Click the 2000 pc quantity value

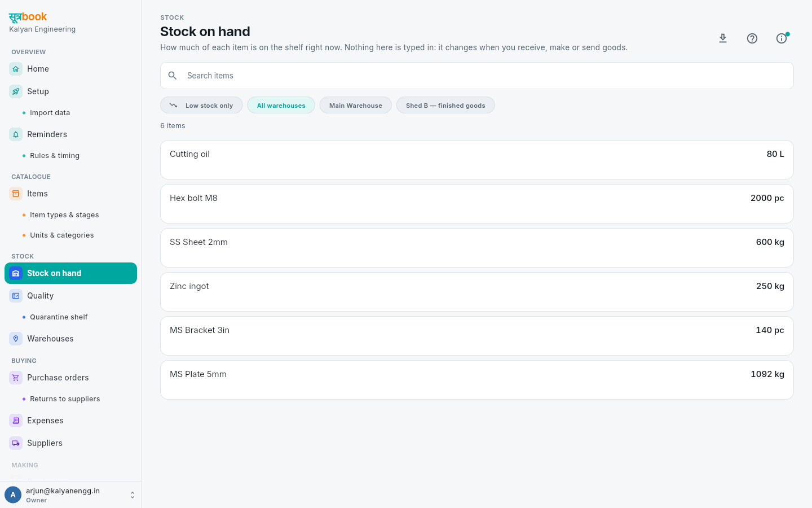click(767, 198)
